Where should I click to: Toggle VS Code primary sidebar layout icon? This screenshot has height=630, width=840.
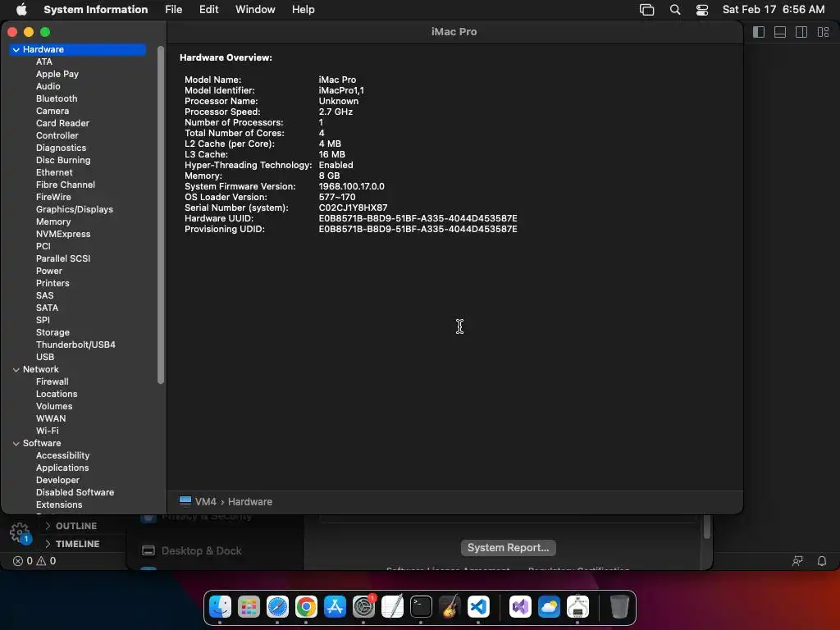tap(759, 32)
